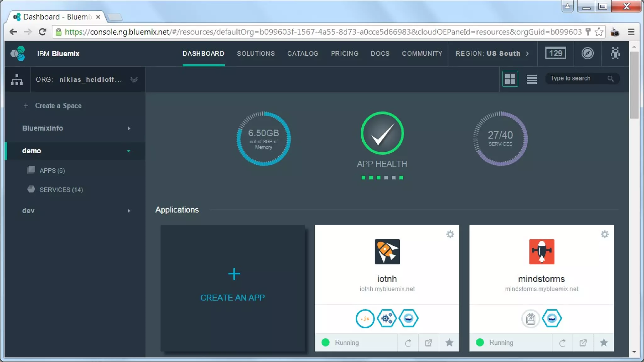Favorite the iotnh app with star

click(449, 343)
